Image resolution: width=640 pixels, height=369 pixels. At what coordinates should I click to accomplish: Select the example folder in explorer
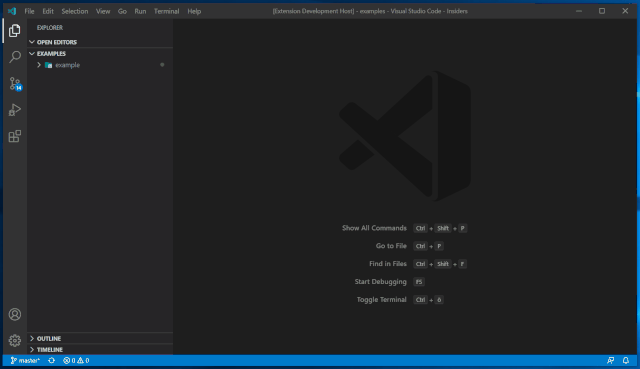click(100, 65)
